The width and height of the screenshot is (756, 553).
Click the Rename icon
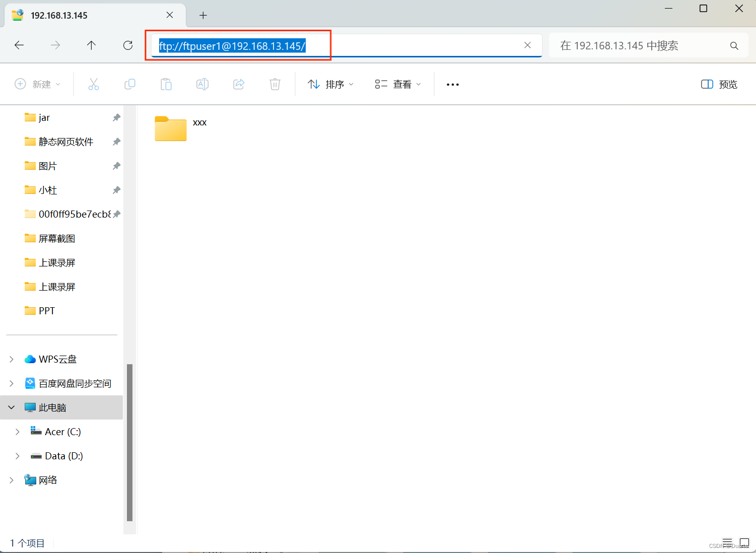pyautogui.click(x=202, y=84)
